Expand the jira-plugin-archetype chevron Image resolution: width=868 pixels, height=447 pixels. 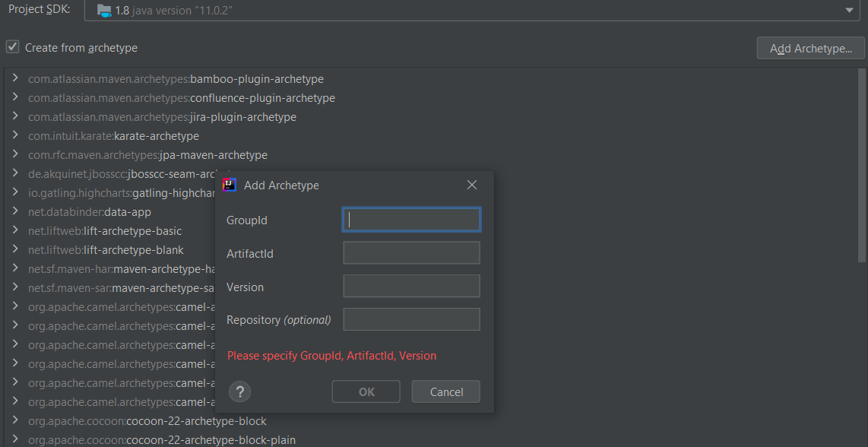[15, 116]
